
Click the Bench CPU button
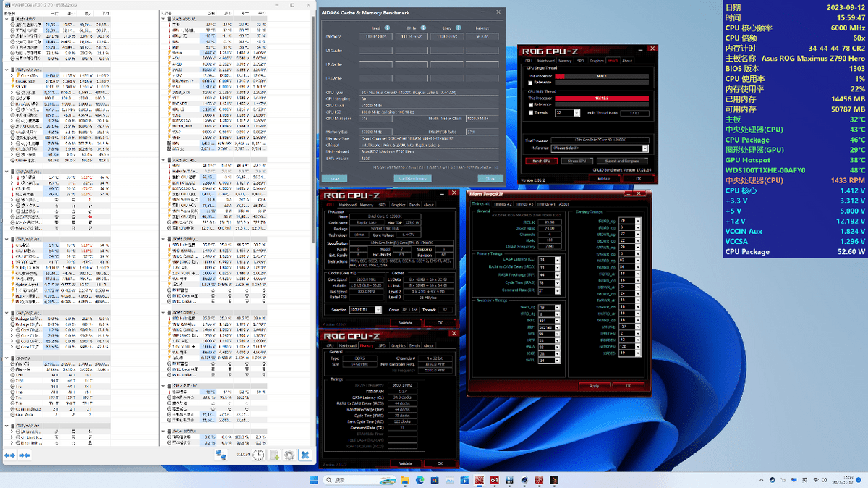point(541,161)
